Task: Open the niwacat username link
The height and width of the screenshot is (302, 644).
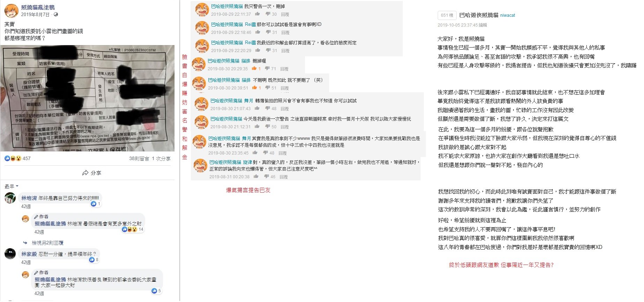Action: 508,15
